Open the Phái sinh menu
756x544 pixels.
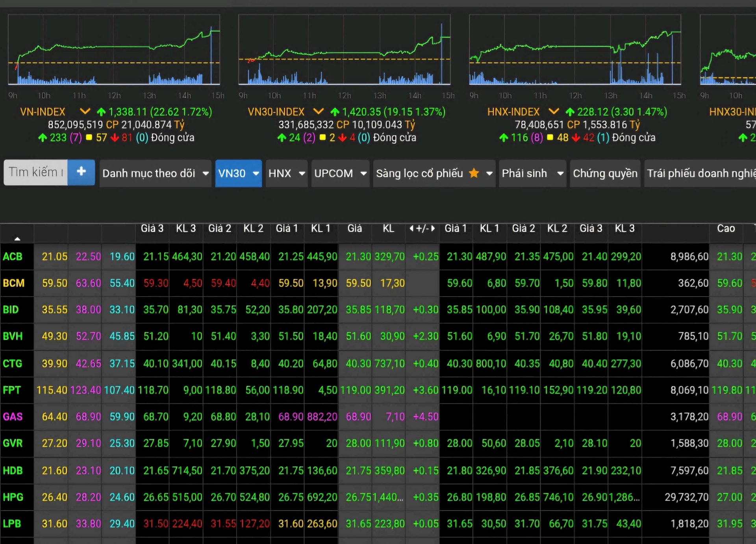532,173
